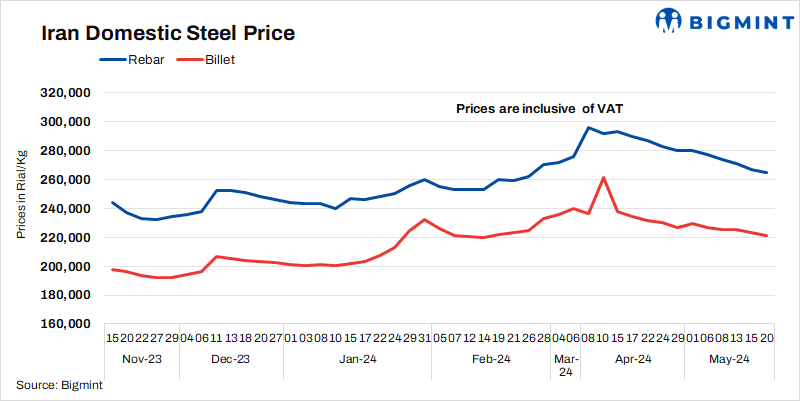Select the Nov-23 month label
Viewport: 800px width, 401px height.
[x=141, y=359]
